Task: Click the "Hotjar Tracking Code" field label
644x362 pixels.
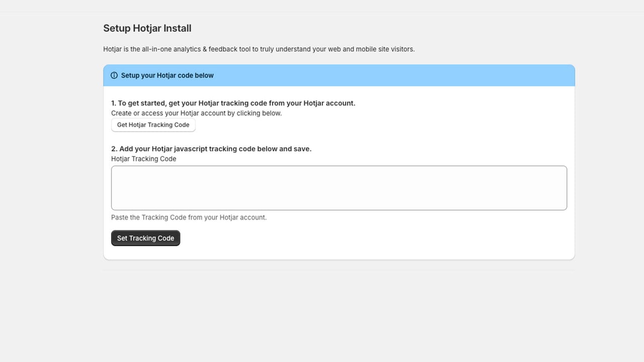Action: (144, 159)
